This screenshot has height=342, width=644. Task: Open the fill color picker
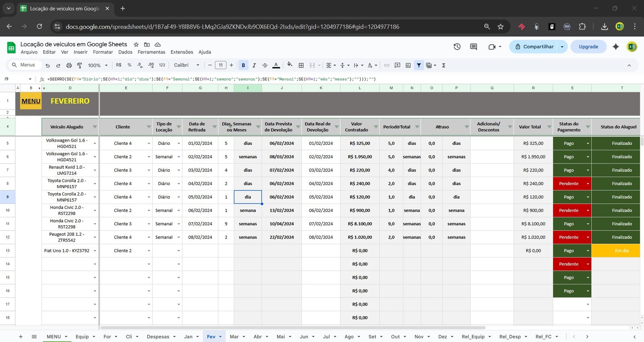[289, 65]
